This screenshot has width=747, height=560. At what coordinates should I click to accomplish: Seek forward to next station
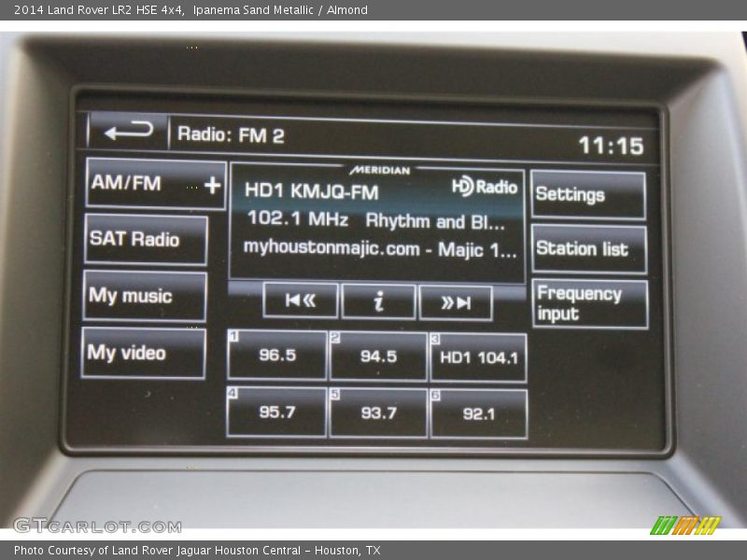[456, 302]
